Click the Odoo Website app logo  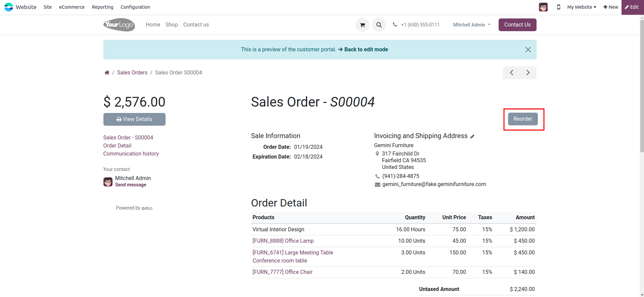click(x=9, y=7)
